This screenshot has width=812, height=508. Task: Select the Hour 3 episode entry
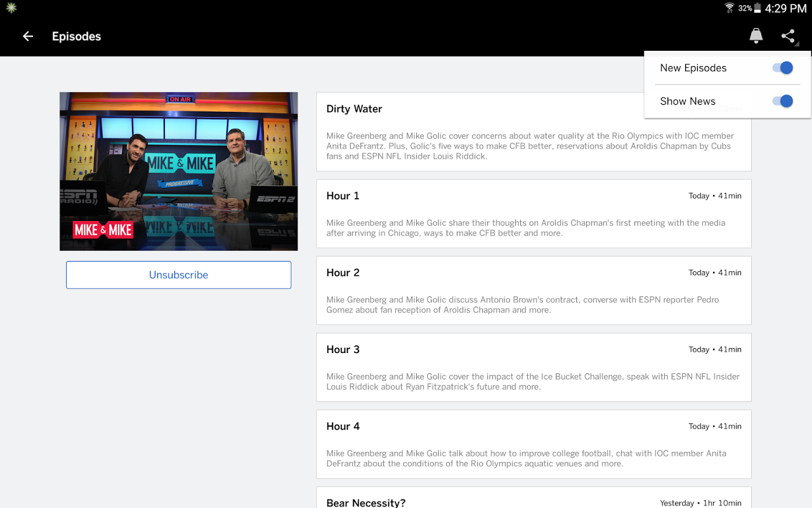pyautogui.click(x=533, y=367)
